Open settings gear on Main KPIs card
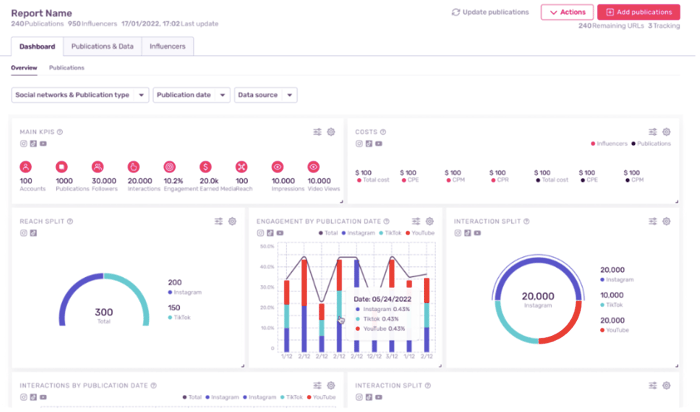The image size is (700, 412). (x=333, y=132)
